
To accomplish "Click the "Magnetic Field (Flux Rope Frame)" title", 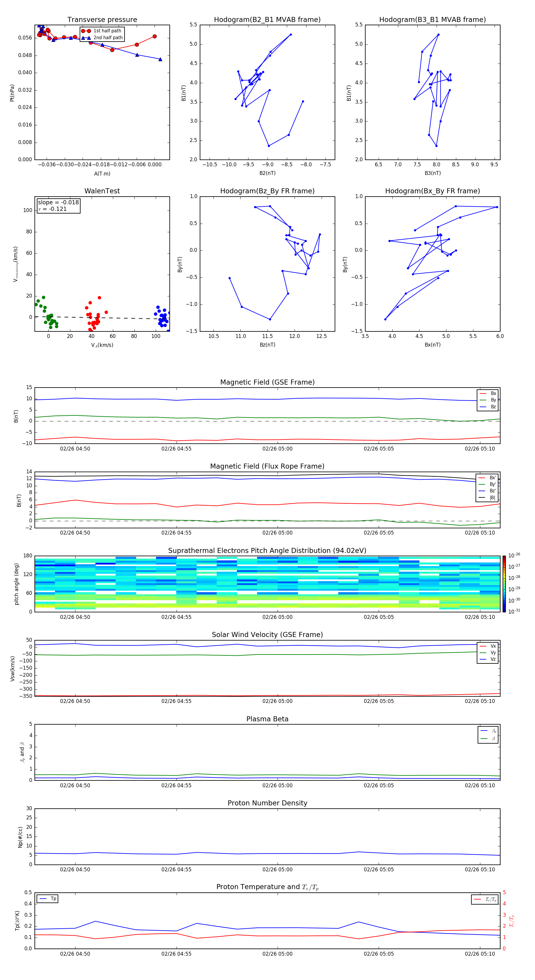I will [x=267, y=467].
